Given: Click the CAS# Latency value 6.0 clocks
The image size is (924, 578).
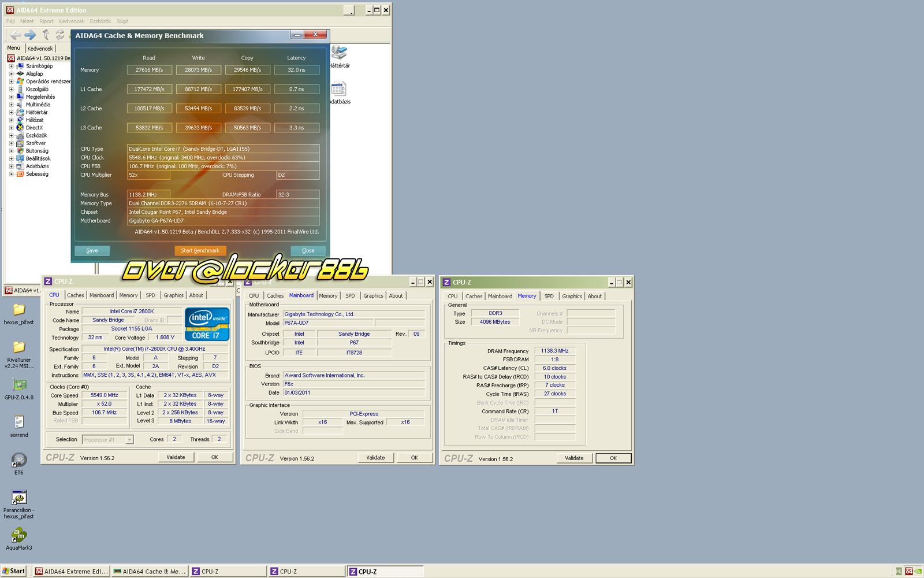Looking at the screenshot, I should [x=555, y=368].
